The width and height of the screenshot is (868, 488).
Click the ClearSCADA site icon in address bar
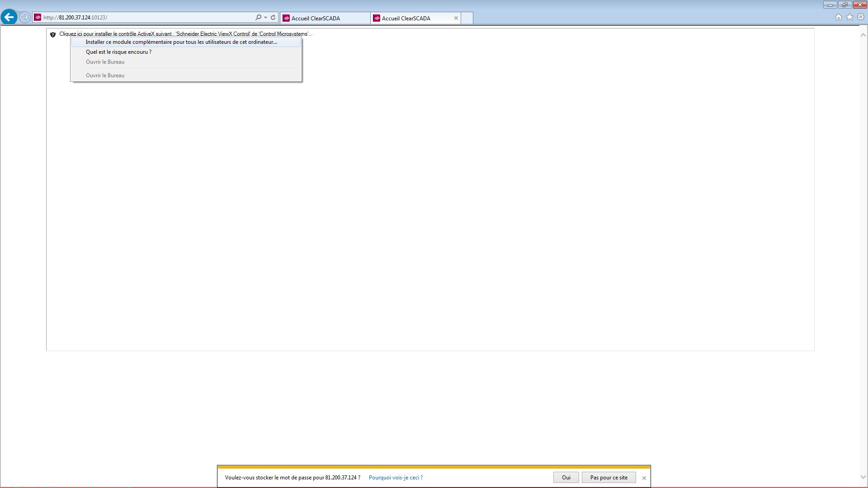coord(38,17)
